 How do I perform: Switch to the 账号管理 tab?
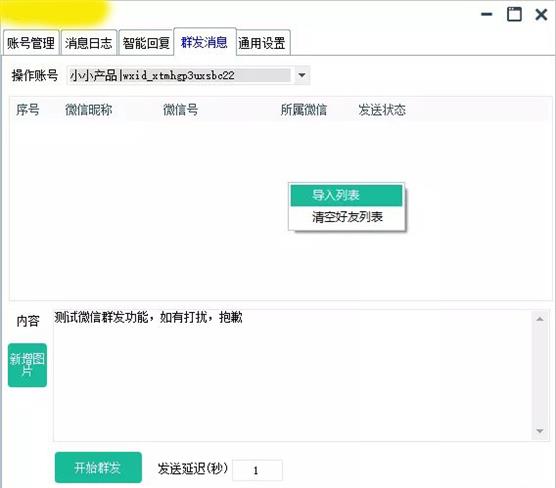tap(31, 43)
